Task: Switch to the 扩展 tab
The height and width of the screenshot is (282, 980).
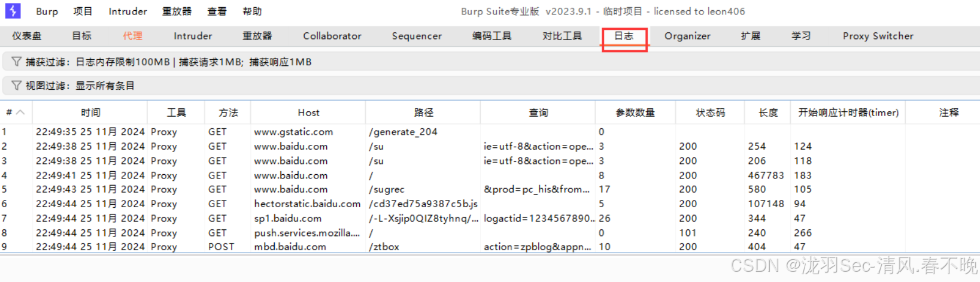Action: point(751,36)
